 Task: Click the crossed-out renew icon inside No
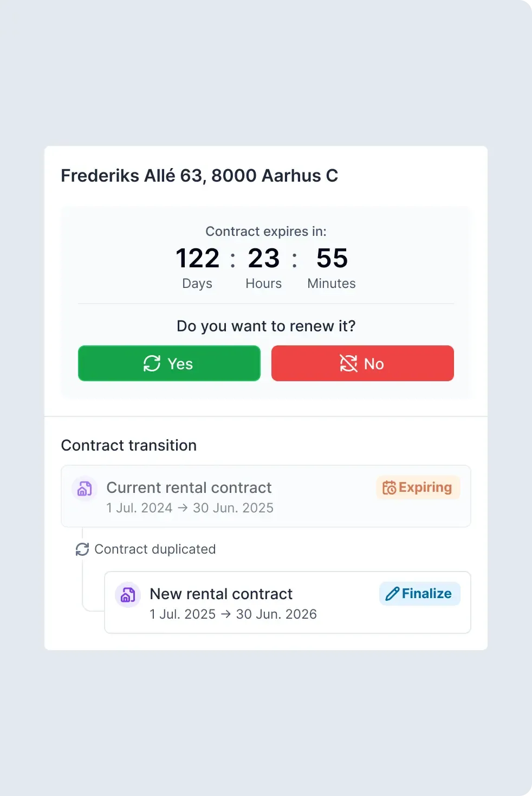pyautogui.click(x=348, y=363)
